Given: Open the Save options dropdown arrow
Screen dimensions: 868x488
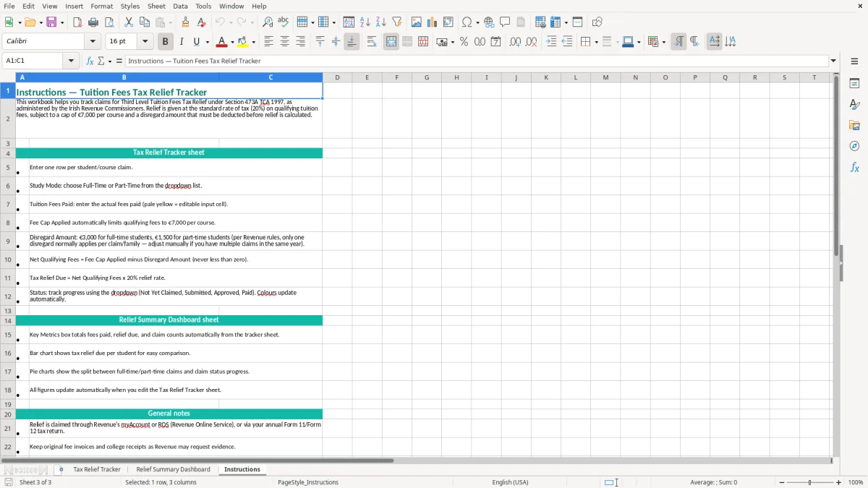Looking at the screenshot, I should (x=61, y=22).
